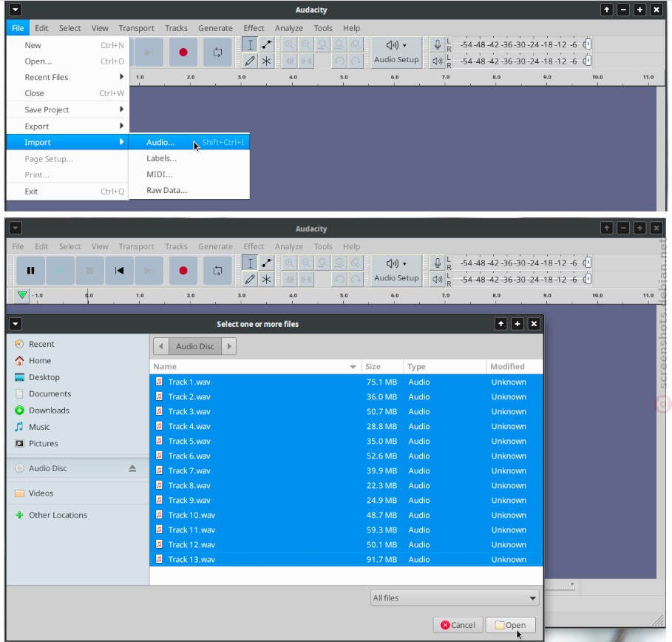Click Play in the lower Audacity window
Image resolution: width=672 pixels, height=642 pixels.
coord(60,271)
